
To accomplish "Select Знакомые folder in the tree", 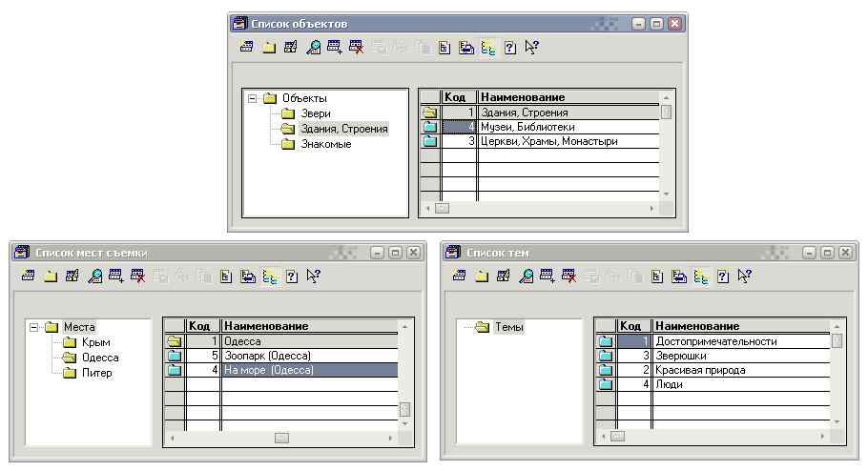I will tap(326, 144).
